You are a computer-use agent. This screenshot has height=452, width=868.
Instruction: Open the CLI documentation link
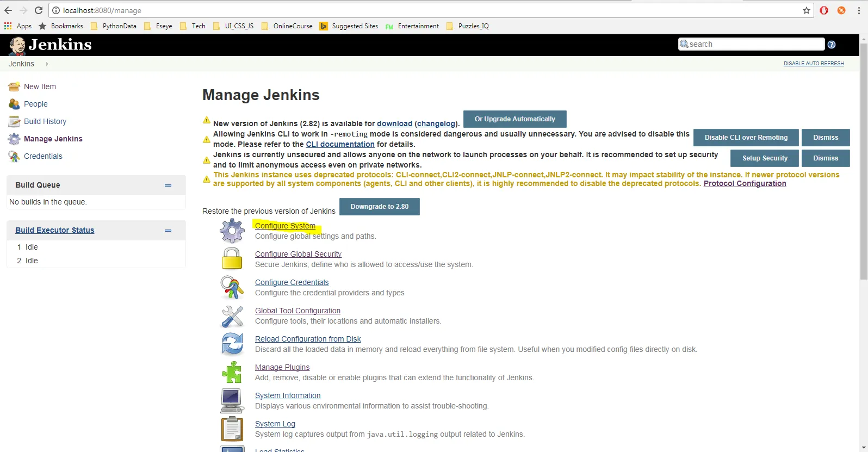pyautogui.click(x=340, y=144)
